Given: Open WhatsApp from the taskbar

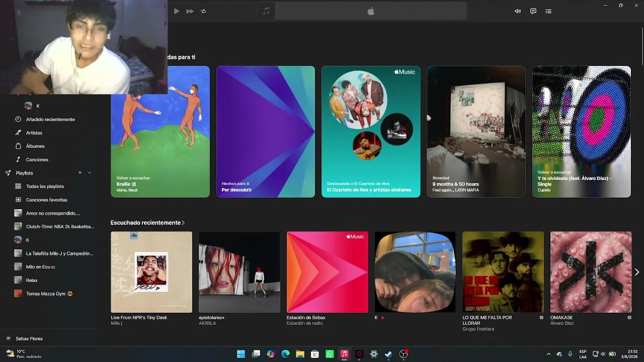Looking at the screenshot, I should click(x=330, y=354).
